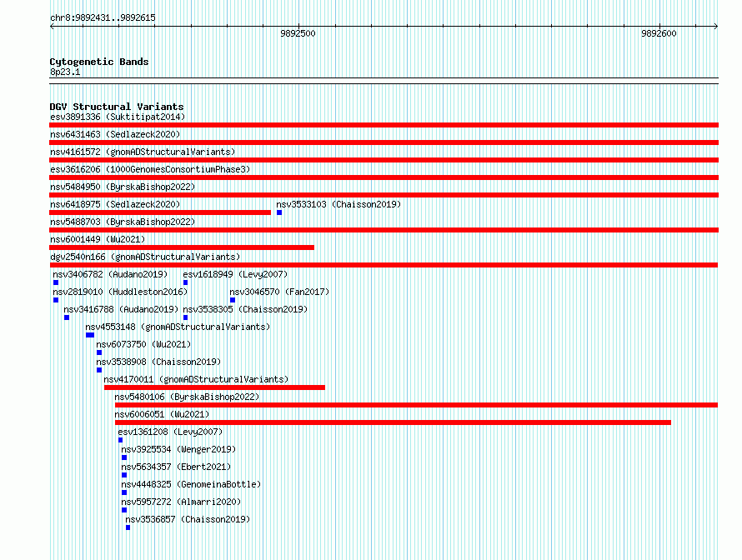This screenshot has width=742, height=560.
Task: Select blue marker under nsv3533103
Action: (x=279, y=212)
